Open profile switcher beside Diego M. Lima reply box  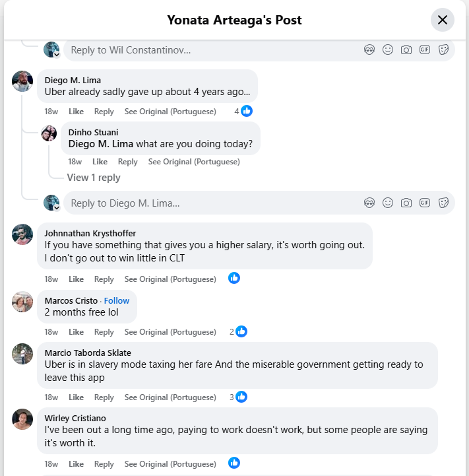[x=57, y=207]
